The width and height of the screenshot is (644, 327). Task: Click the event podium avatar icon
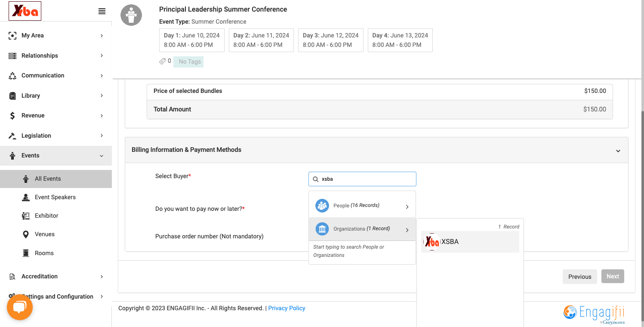tap(131, 15)
